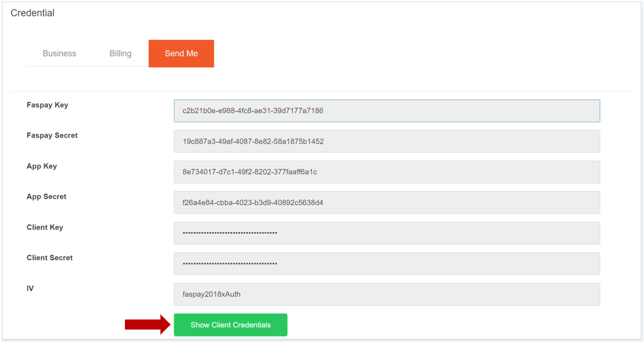The height and width of the screenshot is (343, 644).
Task: Click the red arrow pointing at button
Action: coord(148,325)
